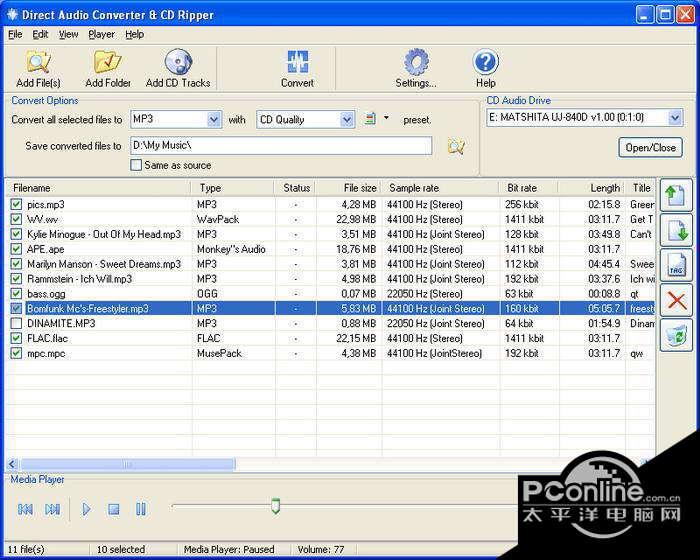Click the Help question mark icon

coord(485,62)
